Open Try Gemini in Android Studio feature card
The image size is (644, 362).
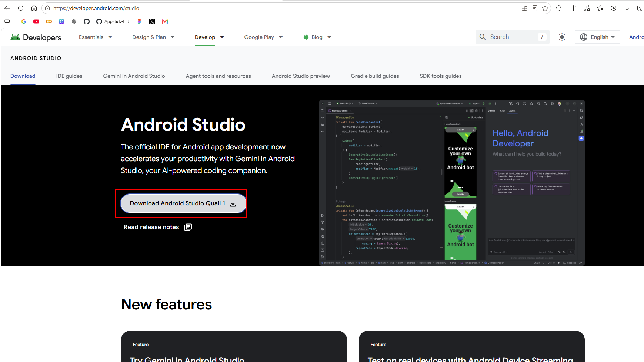[x=234, y=346]
